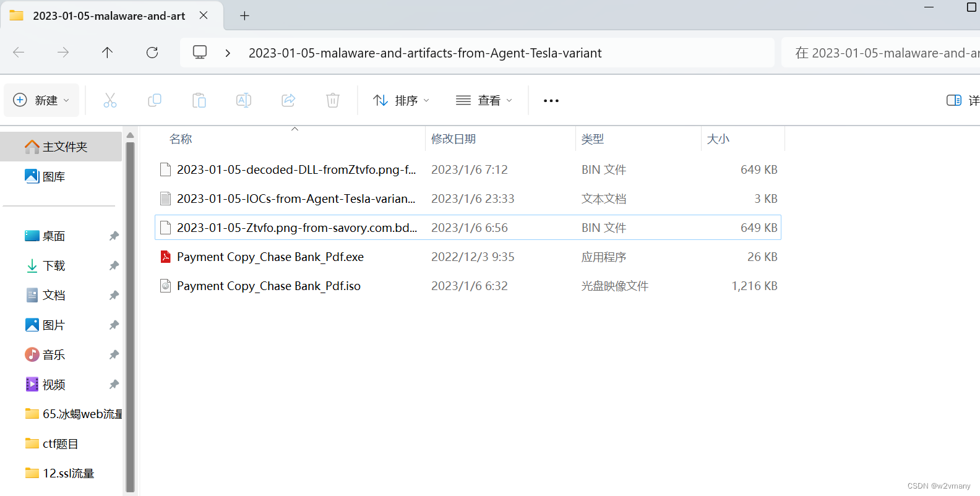
Task: Select file 2023-01-05-Ztvfo.png-from-savory.com.bd
Action: click(297, 228)
